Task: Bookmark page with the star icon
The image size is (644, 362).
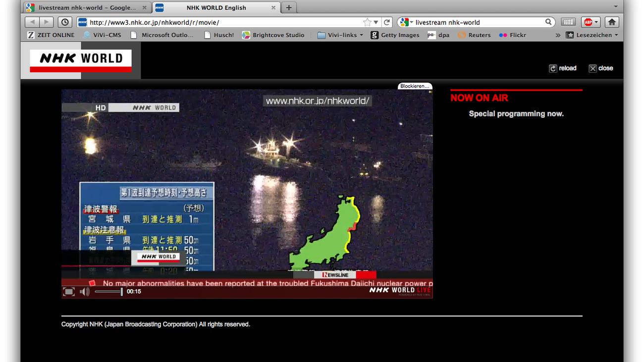Action: point(367,22)
